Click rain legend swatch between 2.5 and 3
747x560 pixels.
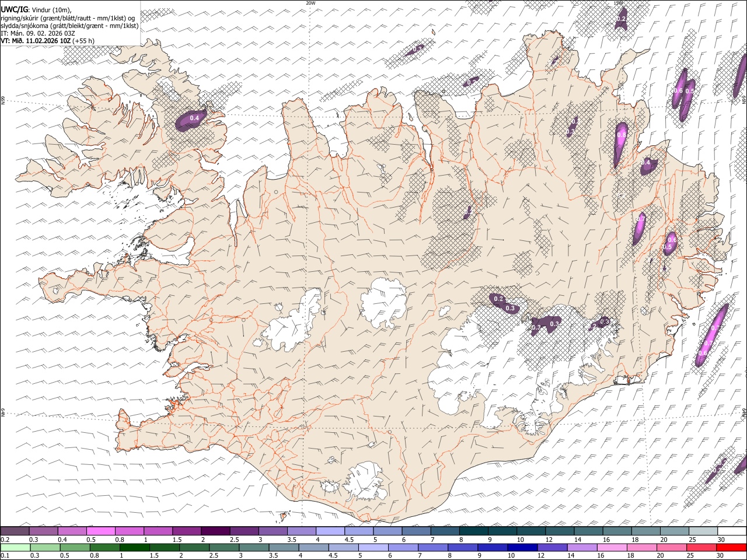pos(225,547)
